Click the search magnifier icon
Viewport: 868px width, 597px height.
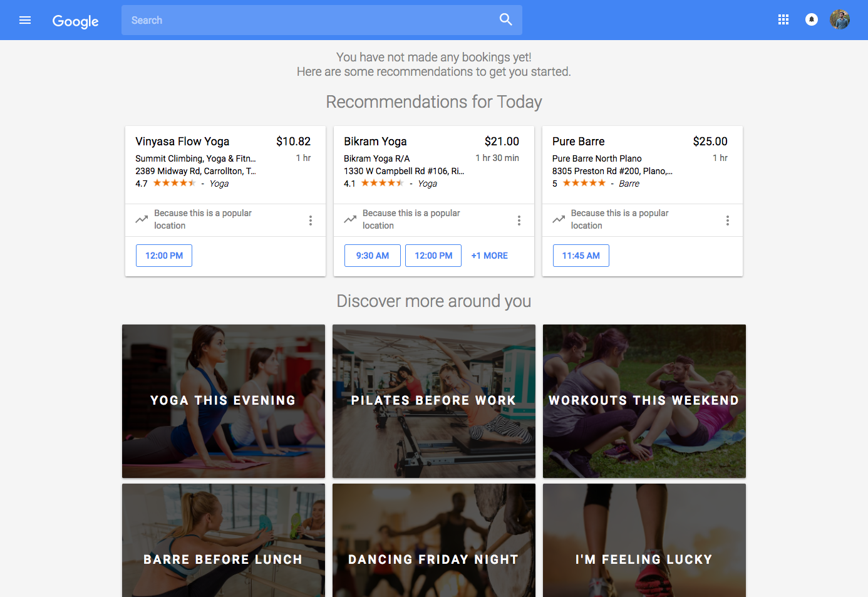[506, 19]
